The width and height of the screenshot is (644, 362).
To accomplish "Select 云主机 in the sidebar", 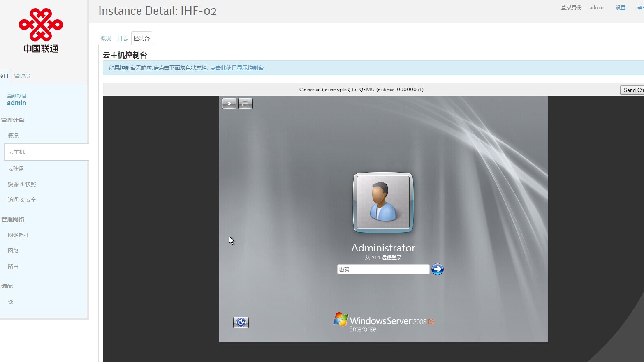I will click(46, 152).
